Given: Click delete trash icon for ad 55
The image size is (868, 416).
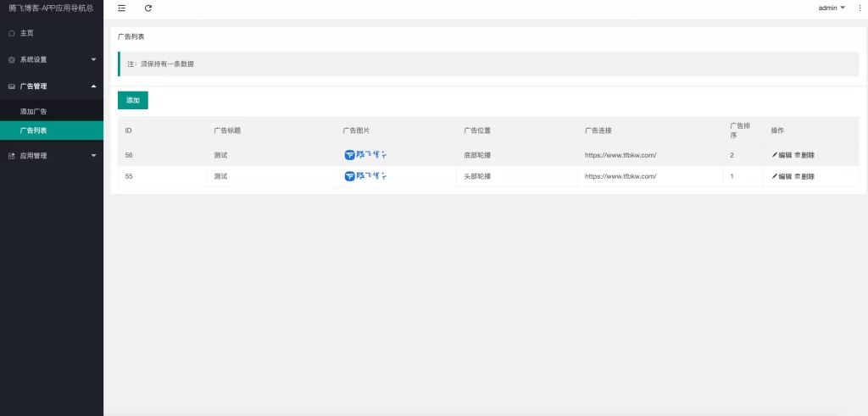Looking at the screenshot, I should [x=797, y=176].
